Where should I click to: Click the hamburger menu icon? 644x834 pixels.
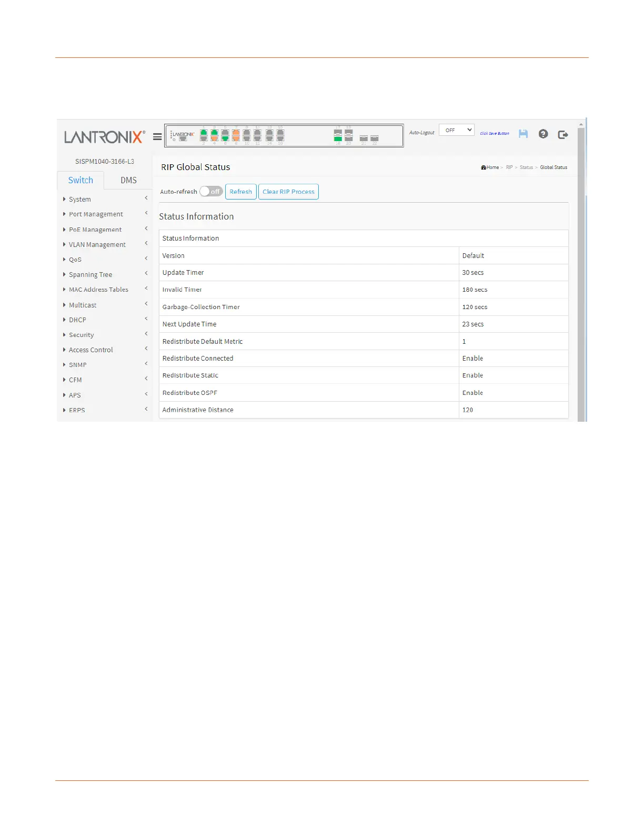(157, 136)
